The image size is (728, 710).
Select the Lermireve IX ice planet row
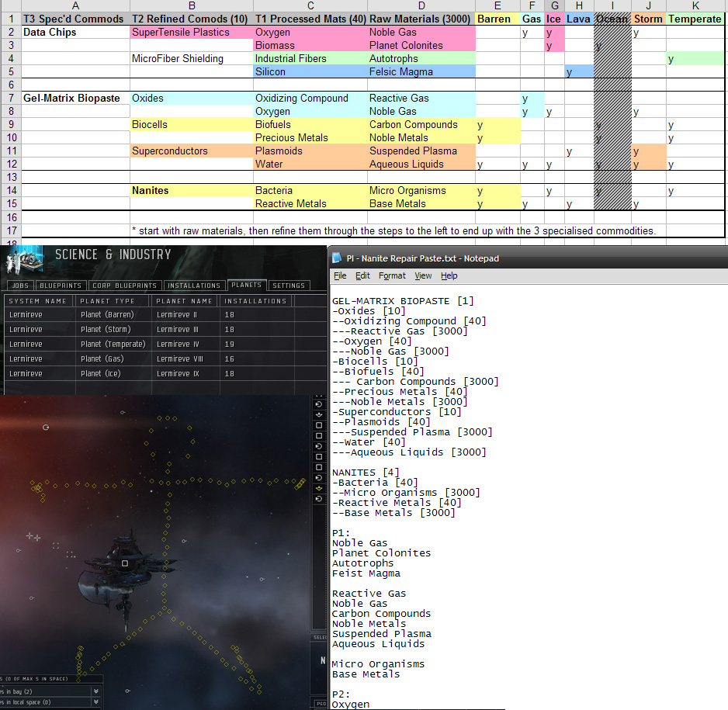(x=165, y=373)
